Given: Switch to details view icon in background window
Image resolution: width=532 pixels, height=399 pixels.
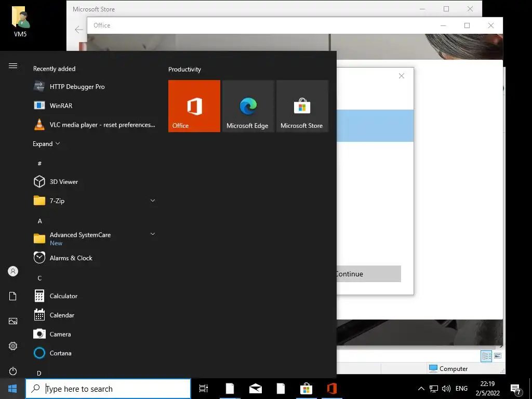Looking at the screenshot, I should 486,356.
